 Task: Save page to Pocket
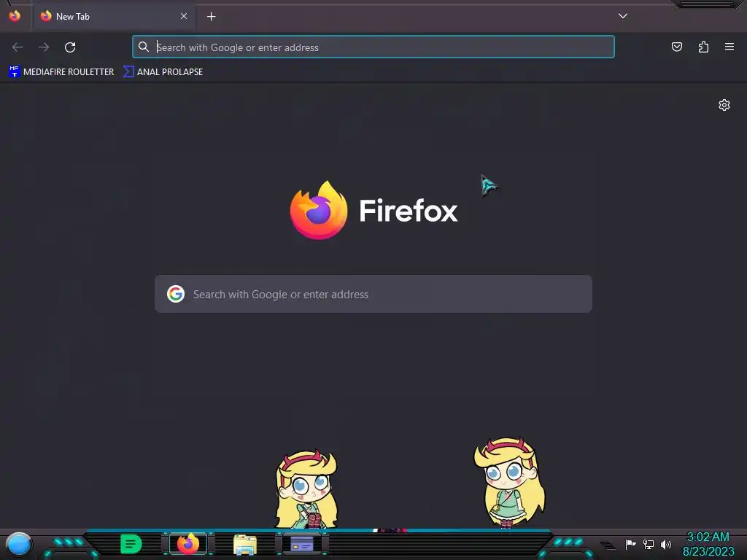677,47
